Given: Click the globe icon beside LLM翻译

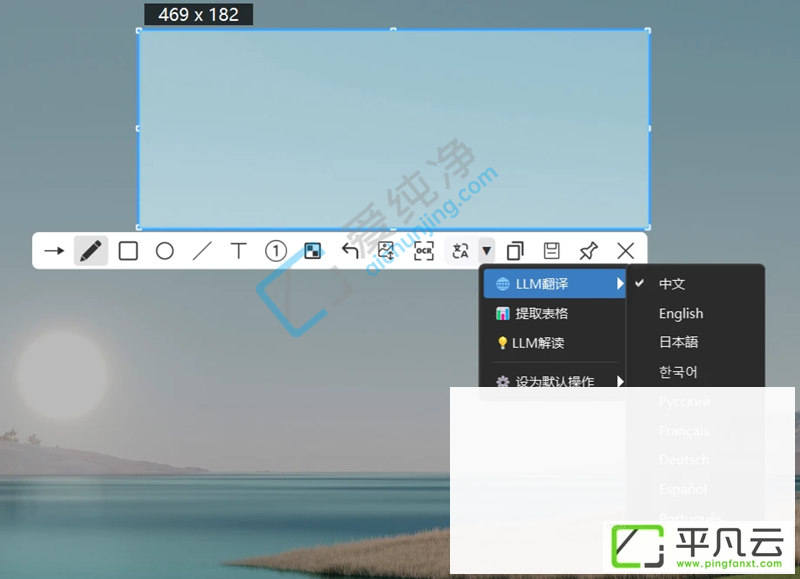Looking at the screenshot, I should (503, 284).
